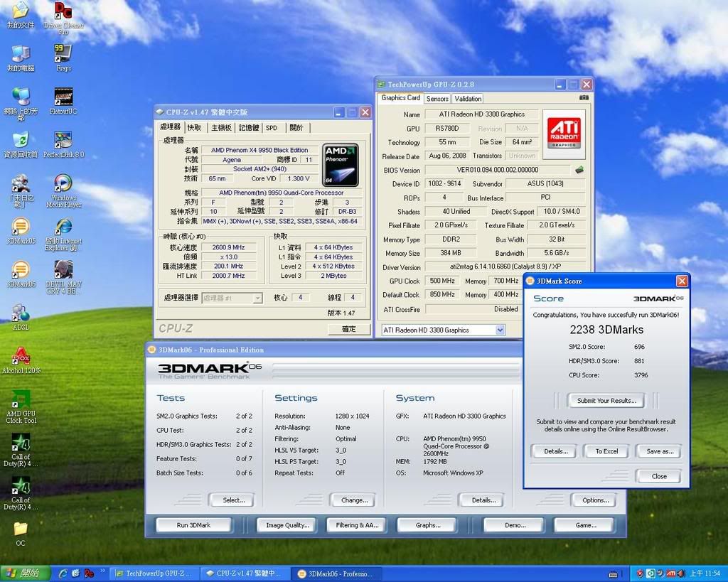Click the To Excel button
728x582 pixels.
point(606,451)
